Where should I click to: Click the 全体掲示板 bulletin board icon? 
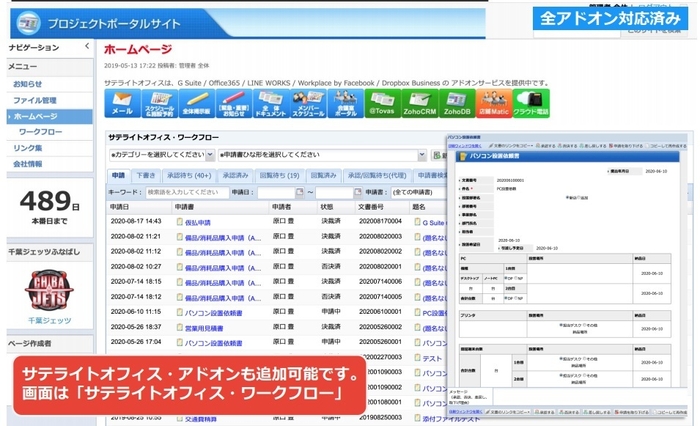pos(196,104)
